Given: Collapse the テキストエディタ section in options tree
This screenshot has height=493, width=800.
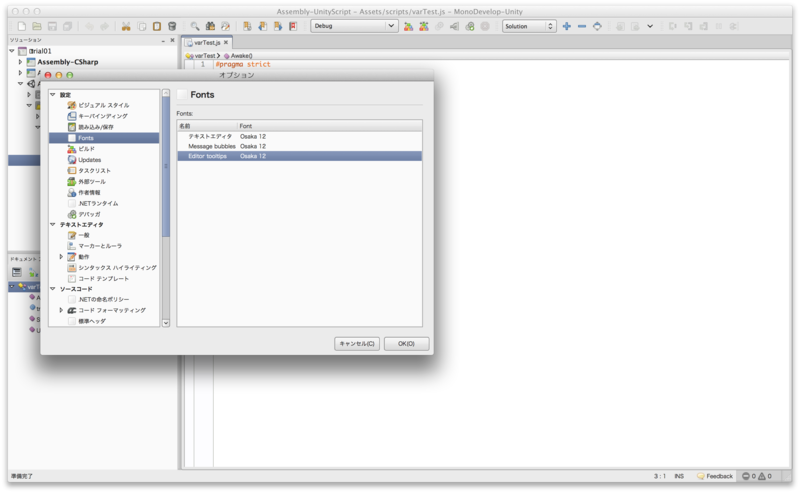Looking at the screenshot, I should click(x=53, y=225).
